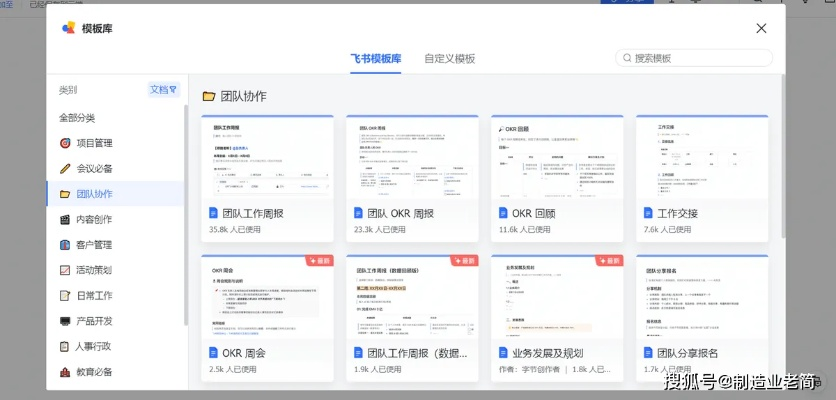Click the 业务发展及规划 template title
Image resolution: width=836 pixels, height=400 pixels.
[x=548, y=353]
